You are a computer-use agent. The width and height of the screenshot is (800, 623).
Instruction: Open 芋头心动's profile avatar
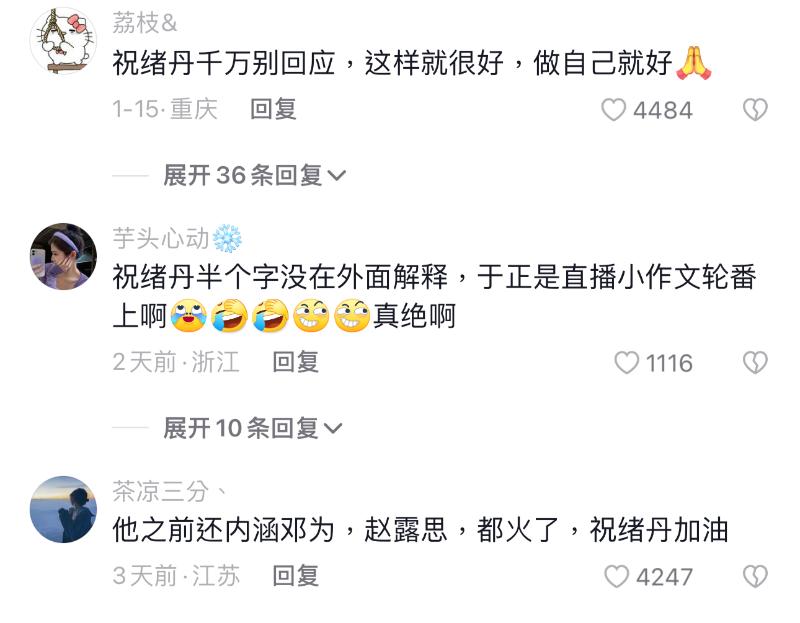click(x=63, y=256)
